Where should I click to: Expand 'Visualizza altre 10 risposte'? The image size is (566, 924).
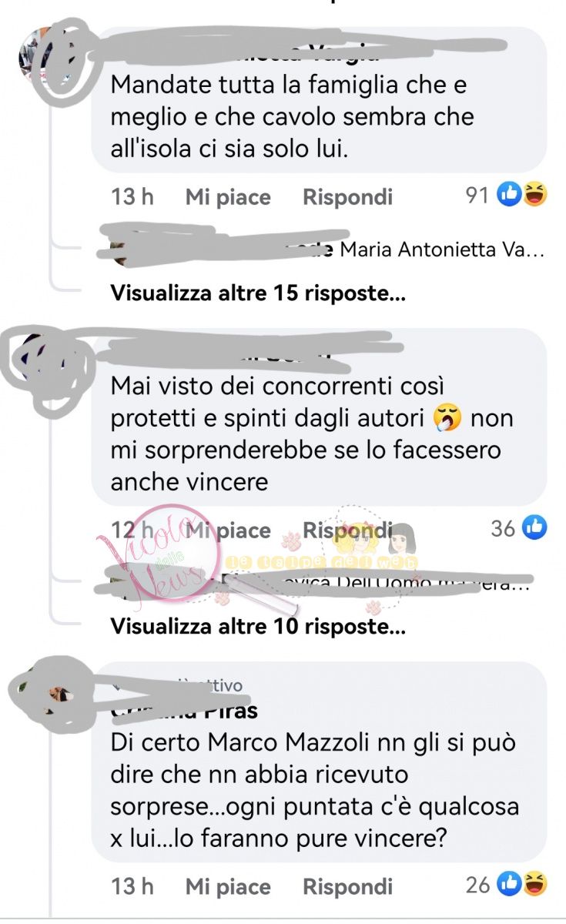pos(258,627)
